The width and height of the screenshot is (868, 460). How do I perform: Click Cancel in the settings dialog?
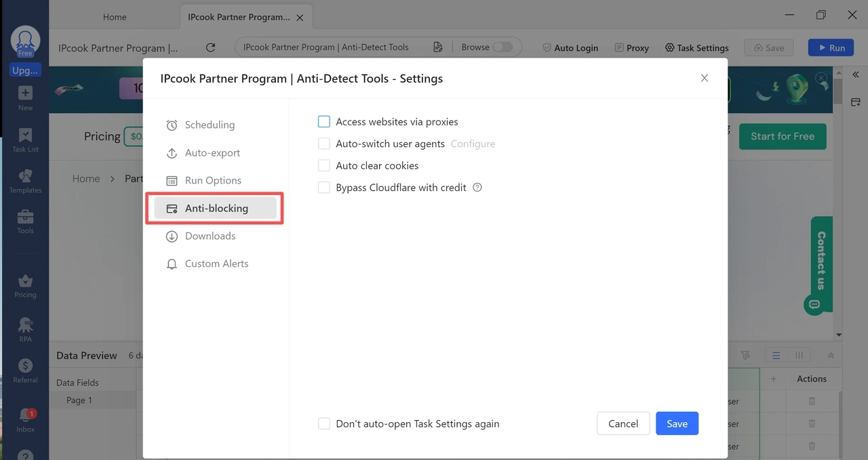click(x=623, y=423)
